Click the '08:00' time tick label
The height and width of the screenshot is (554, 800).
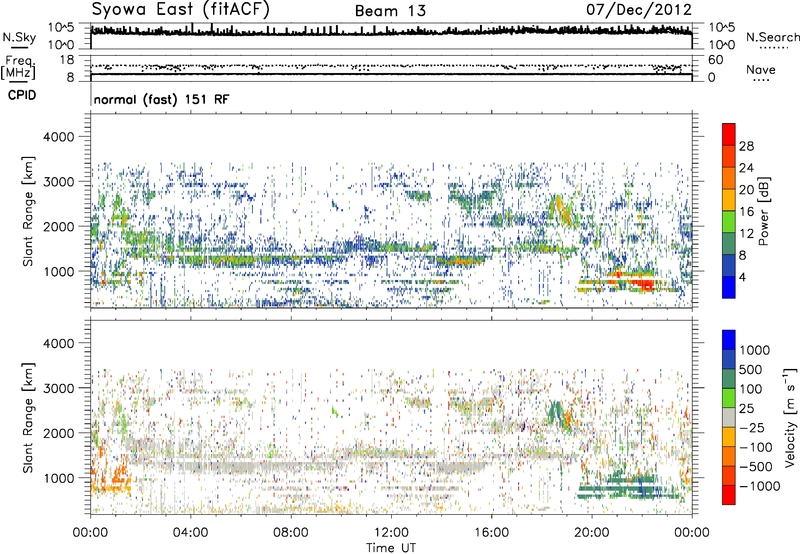tap(290, 533)
